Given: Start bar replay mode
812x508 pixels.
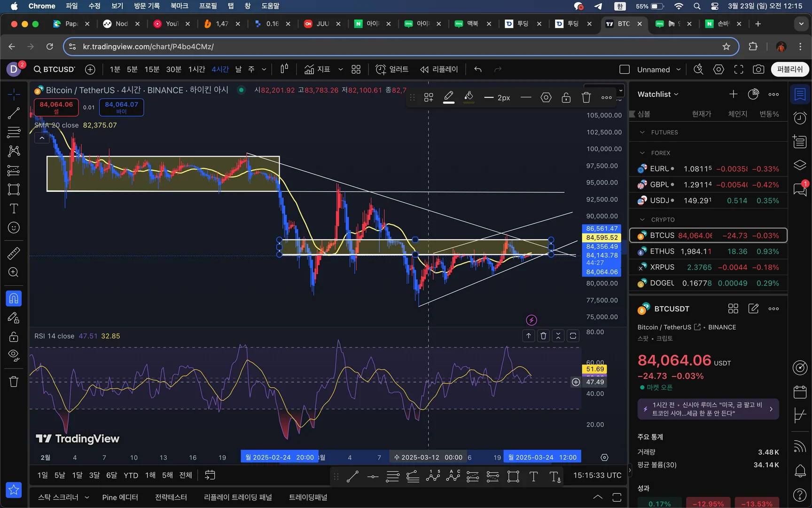Looking at the screenshot, I should pos(439,69).
